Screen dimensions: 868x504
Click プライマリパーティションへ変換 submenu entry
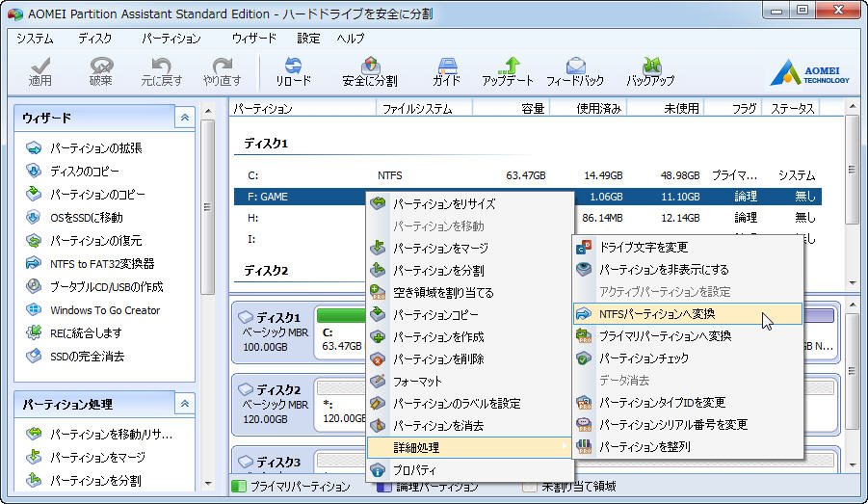[x=688, y=335]
